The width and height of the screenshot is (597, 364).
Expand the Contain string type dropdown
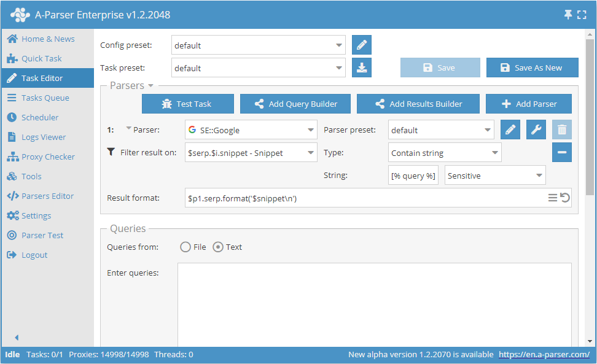(x=445, y=153)
